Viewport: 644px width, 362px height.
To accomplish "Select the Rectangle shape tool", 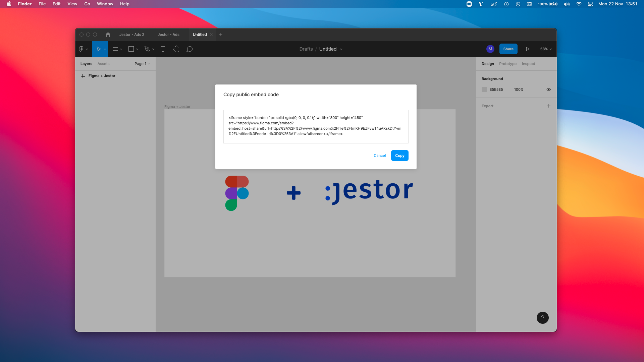I will point(131,49).
